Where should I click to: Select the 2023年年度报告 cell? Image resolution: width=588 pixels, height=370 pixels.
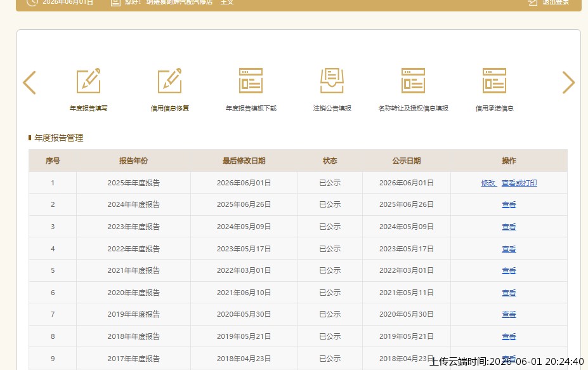click(133, 227)
